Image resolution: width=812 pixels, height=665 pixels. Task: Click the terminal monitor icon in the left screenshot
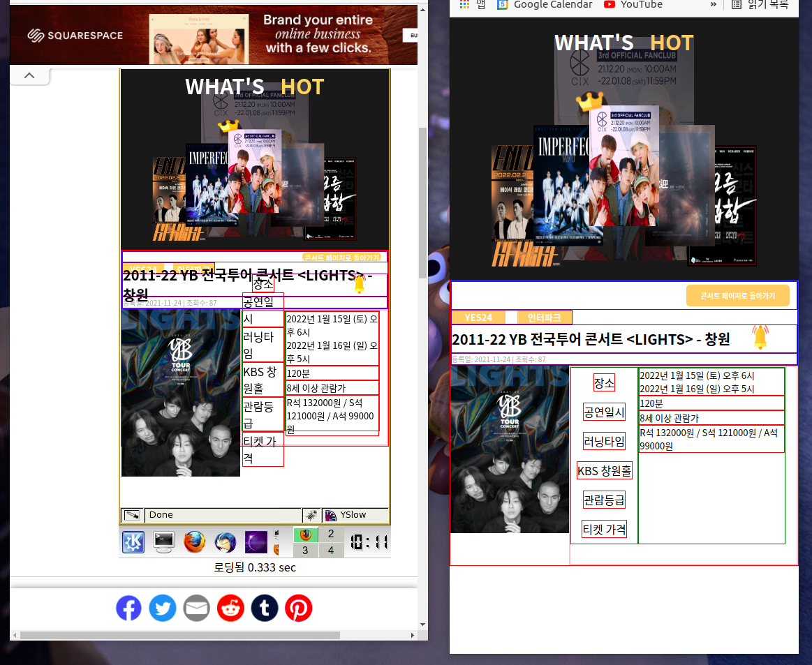pyautogui.click(x=164, y=541)
